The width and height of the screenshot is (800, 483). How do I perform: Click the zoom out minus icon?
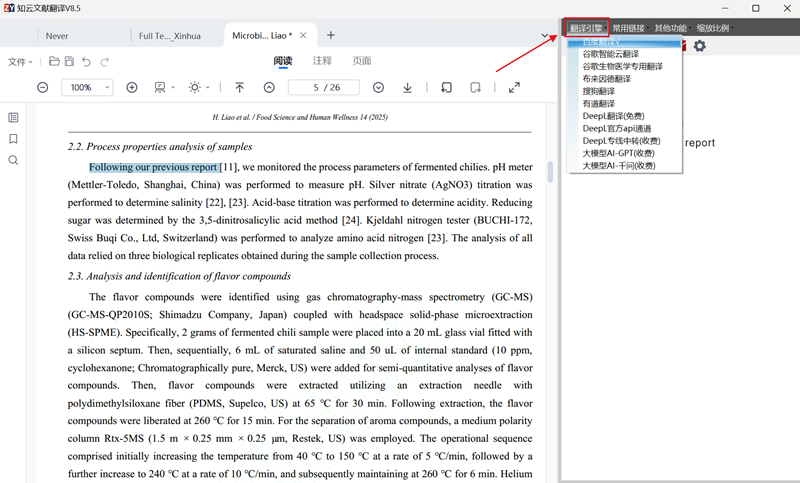tap(43, 88)
